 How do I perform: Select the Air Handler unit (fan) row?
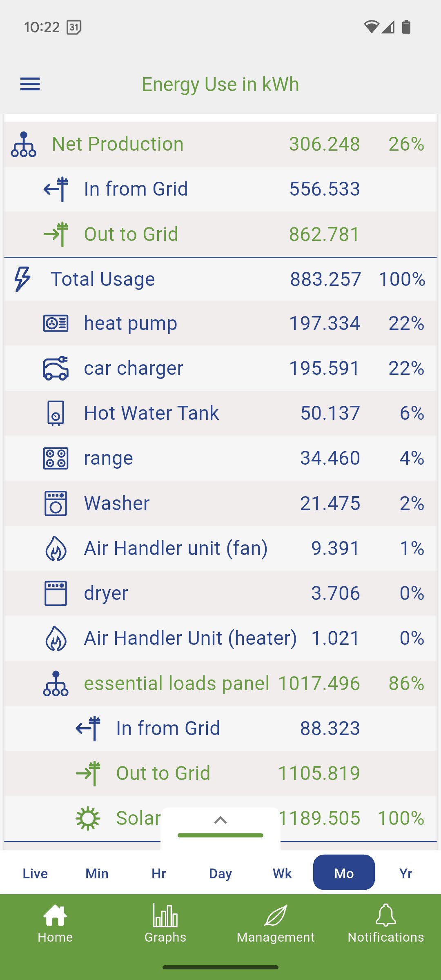click(176, 548)
